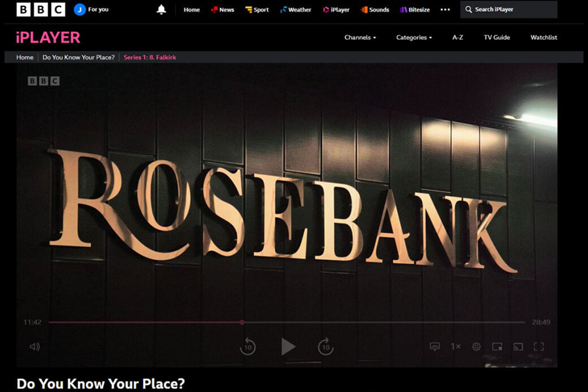Play the video
The width and height of the screenshot is (588, 392).
(x=288, y=346)
